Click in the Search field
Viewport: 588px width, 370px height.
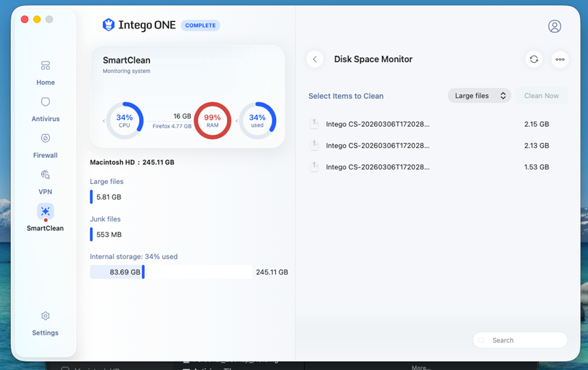pos(520,340)
